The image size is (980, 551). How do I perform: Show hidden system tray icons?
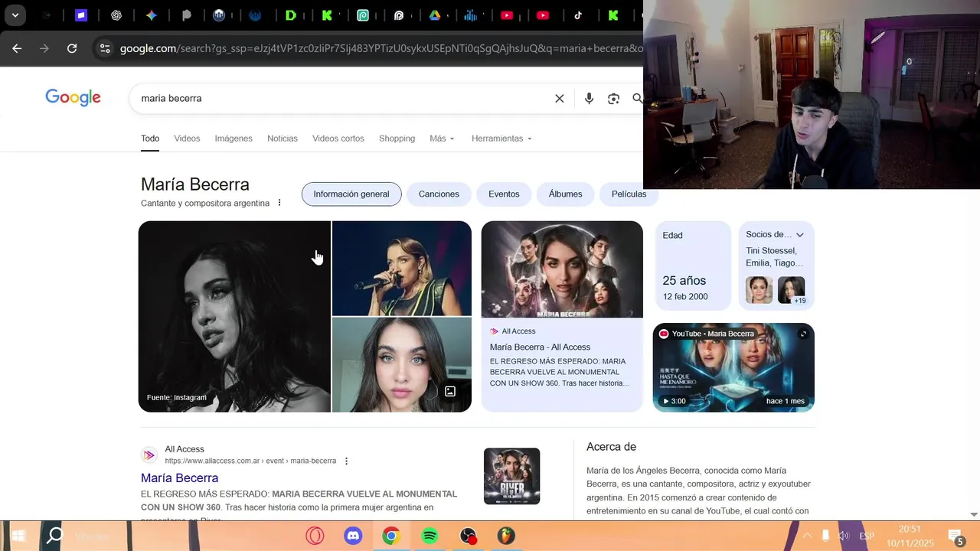(806, 536)
